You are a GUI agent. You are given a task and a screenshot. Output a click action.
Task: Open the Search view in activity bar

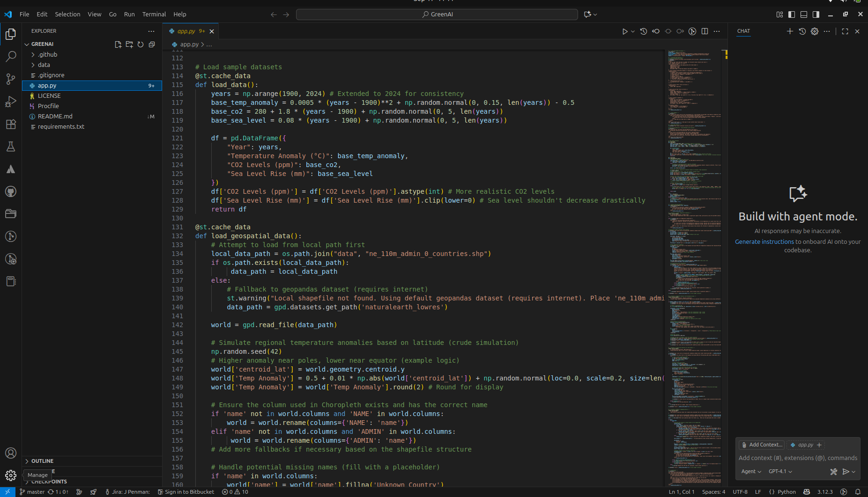pos(11,57)
